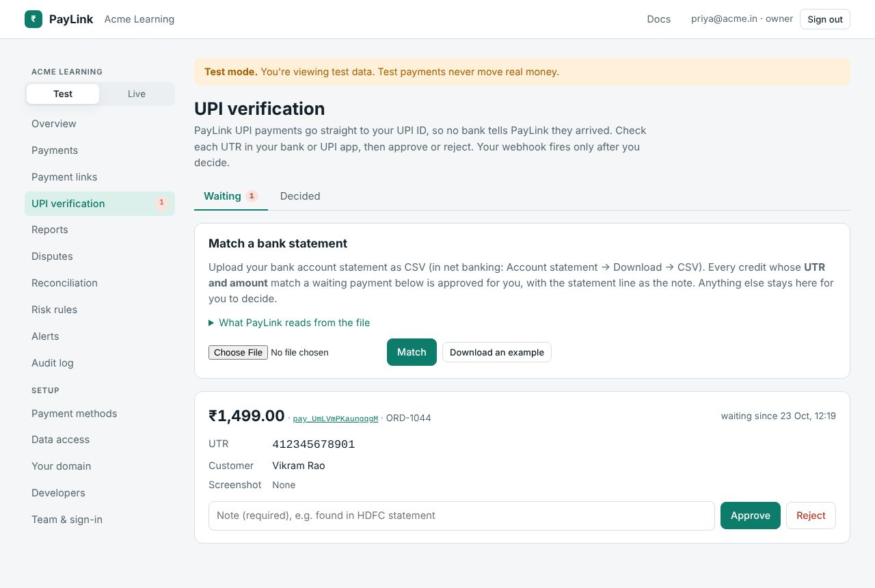The width and height of the screenshot is (875, 588).
Task: Focus the required Note input field
Action: pyautogui.click(x=461, y=516)
